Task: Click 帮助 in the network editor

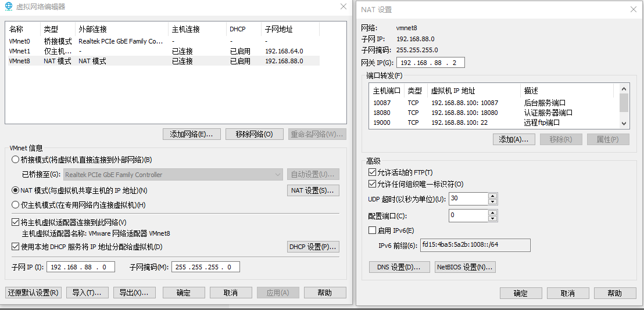Action: (x=325, y=293)
